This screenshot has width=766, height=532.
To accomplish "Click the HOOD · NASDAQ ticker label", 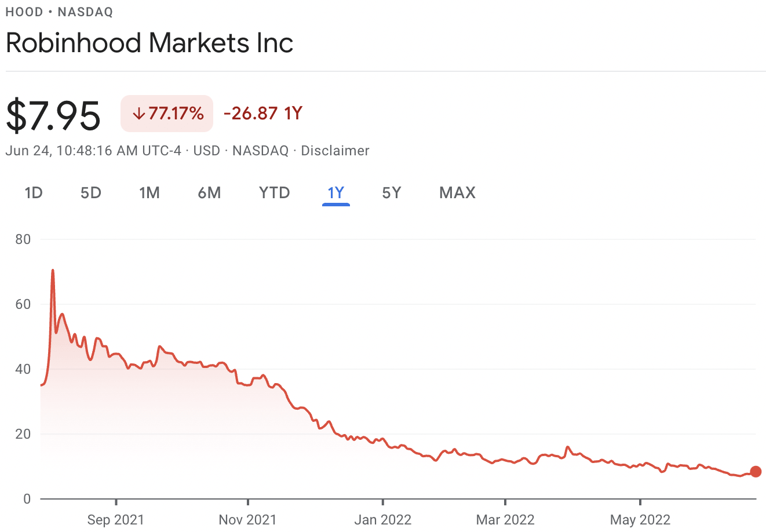I will [x=58, y=12].
